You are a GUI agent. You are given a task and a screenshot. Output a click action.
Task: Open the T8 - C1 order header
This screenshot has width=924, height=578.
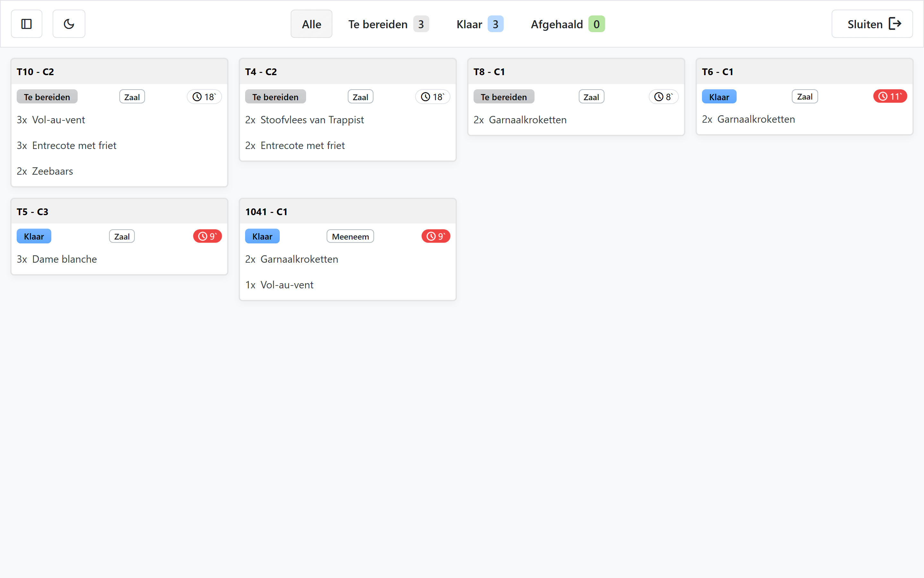[x=576, y=72]
